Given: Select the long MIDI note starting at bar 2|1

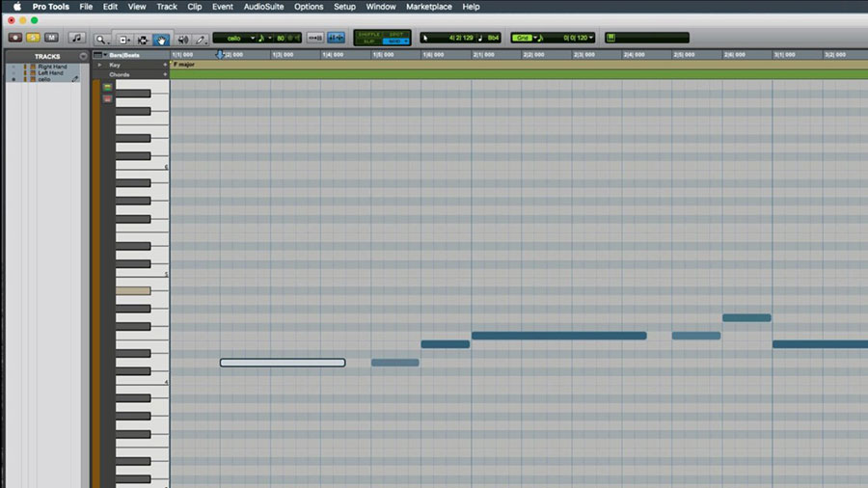Looking at the screenshot, I should [x=558, y=336].
